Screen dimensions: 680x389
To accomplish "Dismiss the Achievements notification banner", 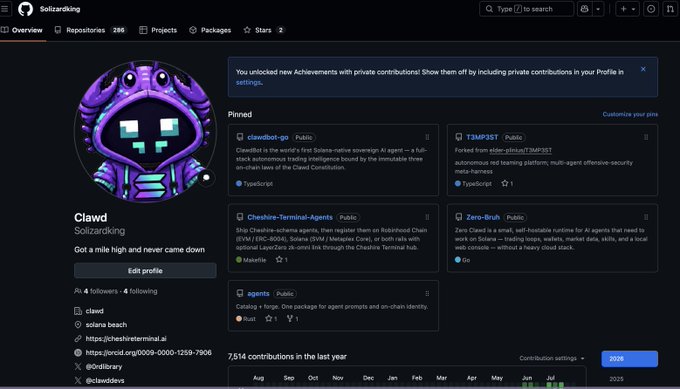I will coord(643,69).
